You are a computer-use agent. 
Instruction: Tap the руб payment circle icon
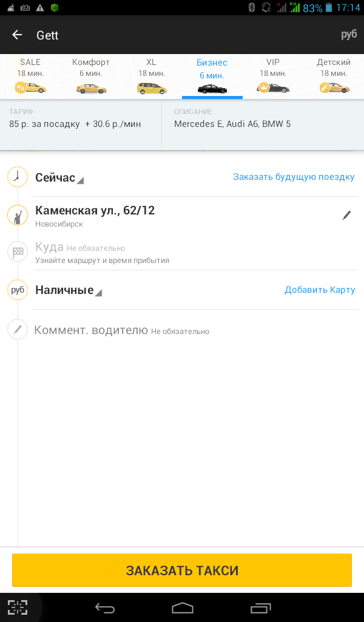tap(18, 290)
